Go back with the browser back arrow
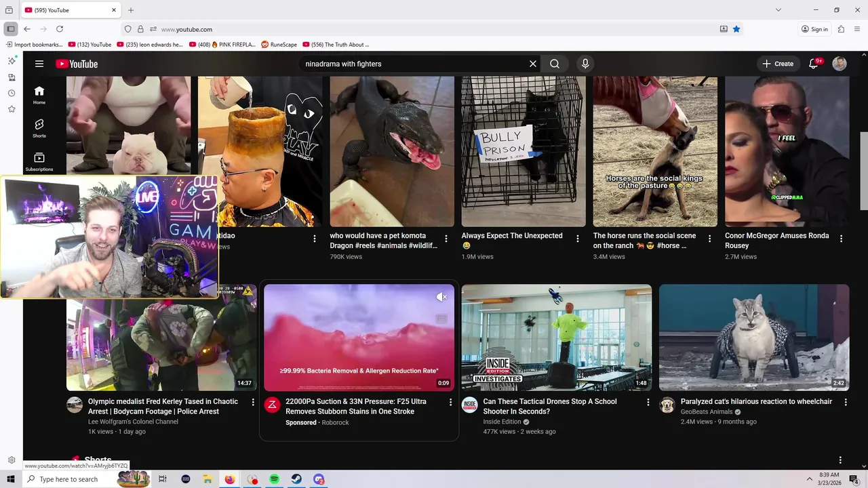The width and height of the screenshot is (868, 488). pyautogui.click(x=27, y=29)
